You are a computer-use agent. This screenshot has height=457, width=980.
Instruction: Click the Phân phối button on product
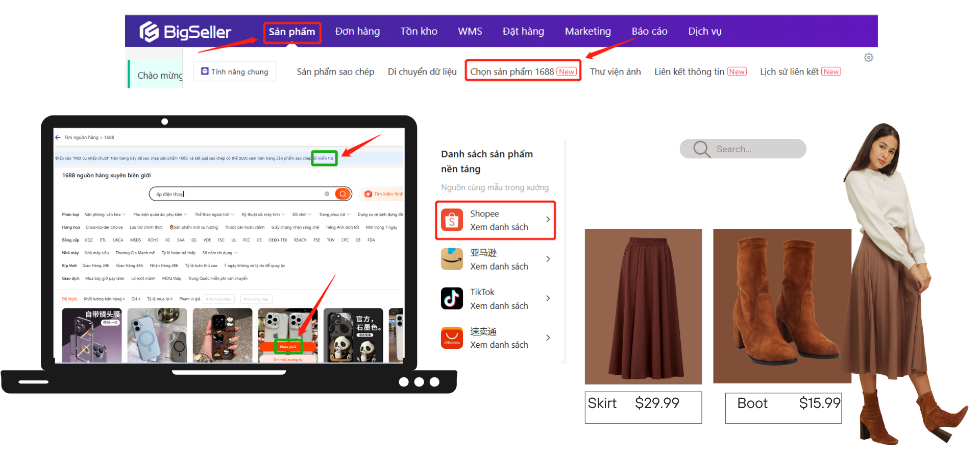[288, 347]
